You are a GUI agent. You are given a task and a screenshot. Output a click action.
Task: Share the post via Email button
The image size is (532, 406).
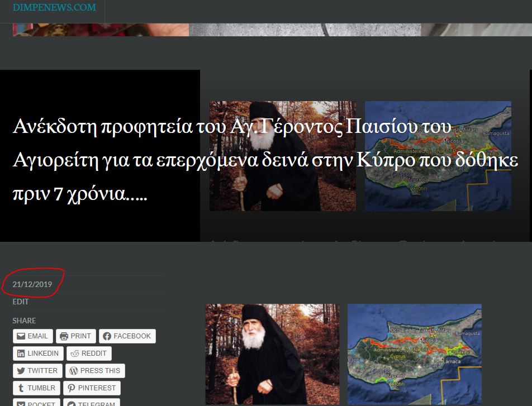[x=33, y=336]
